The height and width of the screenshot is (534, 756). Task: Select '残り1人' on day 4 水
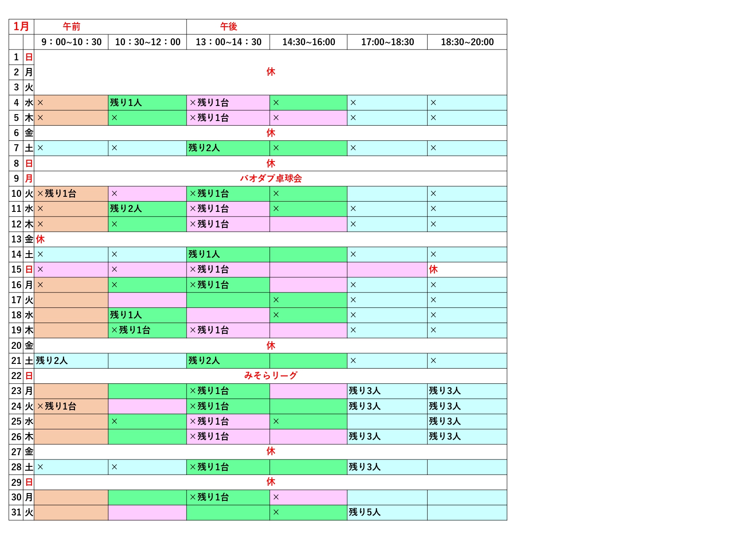(x=126, y=102)
